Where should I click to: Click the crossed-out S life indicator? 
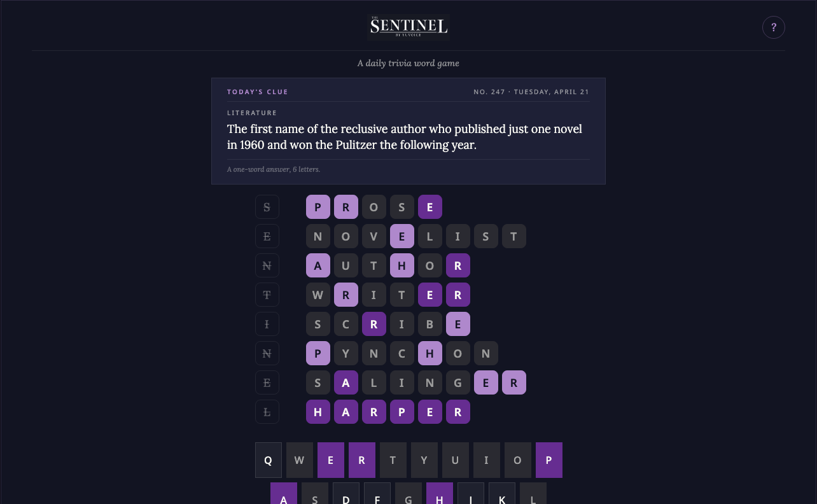[267, 207]
